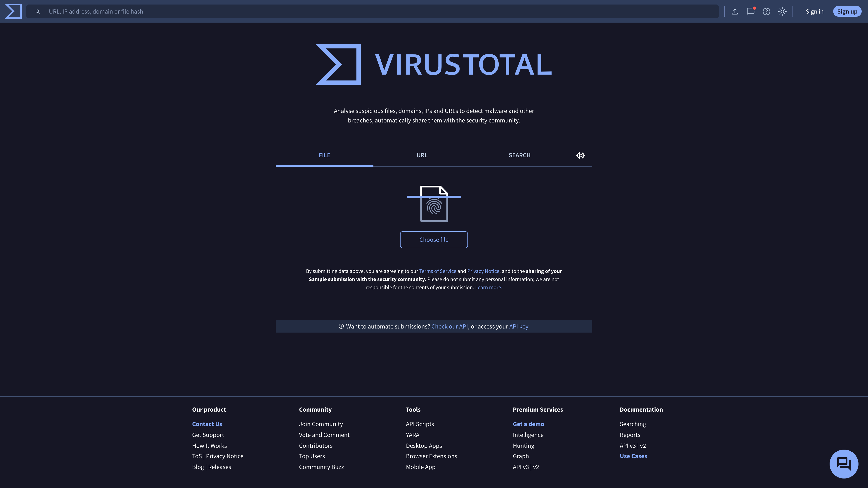The width and height of the screenshot is (868, 488).
Task: Click the Learn more link
Action: coord(488,287)
